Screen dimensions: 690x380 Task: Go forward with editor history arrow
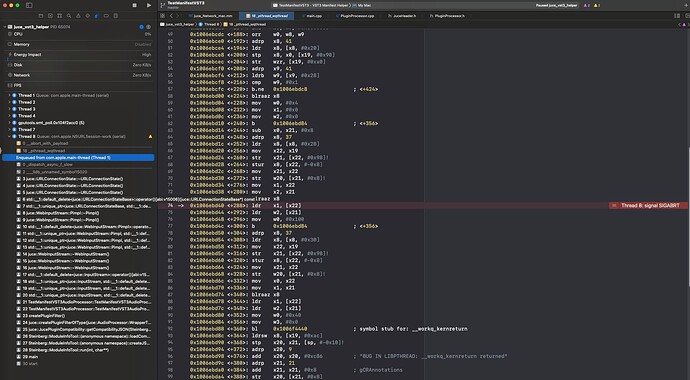[x=178, y=16]
